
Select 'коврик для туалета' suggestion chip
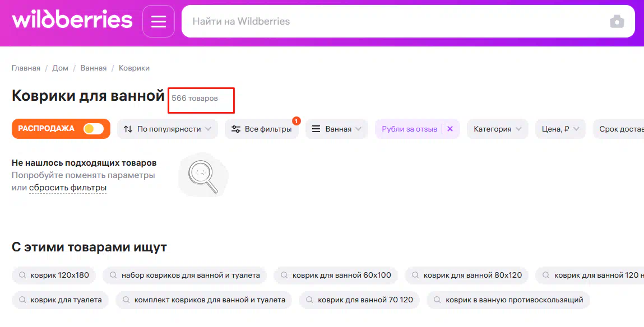(60, 300)
